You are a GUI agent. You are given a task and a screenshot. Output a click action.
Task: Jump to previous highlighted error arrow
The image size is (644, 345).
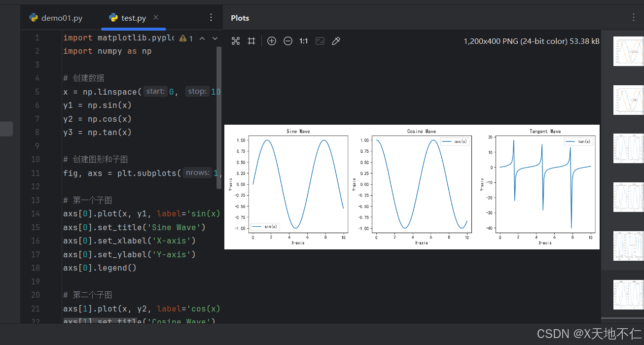pos(202,38)
